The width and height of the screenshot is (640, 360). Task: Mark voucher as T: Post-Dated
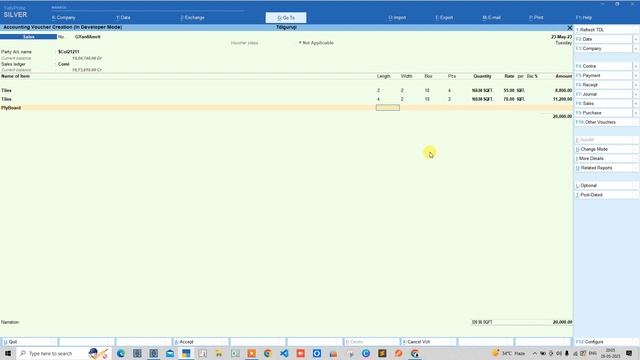click(x=604, y=195)
